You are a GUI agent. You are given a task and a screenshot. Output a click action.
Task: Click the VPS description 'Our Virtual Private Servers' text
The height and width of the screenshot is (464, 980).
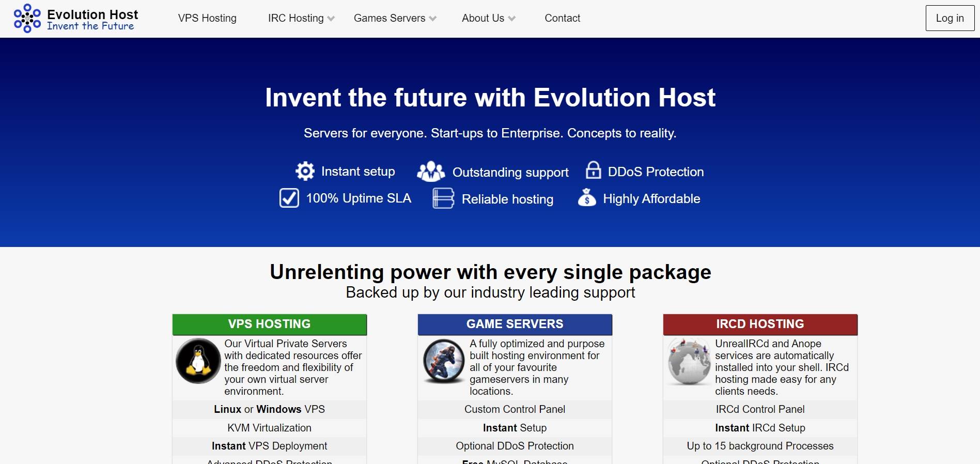(x=293, y=367)
